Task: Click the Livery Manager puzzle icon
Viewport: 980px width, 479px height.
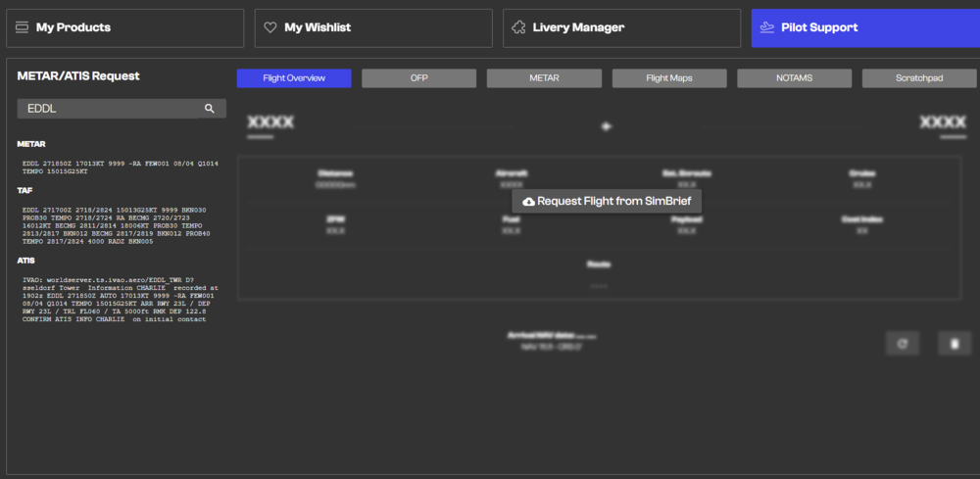Action: (518, 27)
